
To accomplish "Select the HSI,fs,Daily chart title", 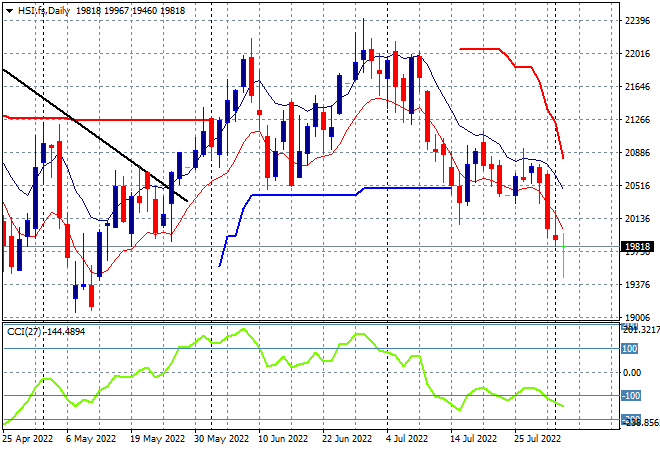I will click(44, 11).
